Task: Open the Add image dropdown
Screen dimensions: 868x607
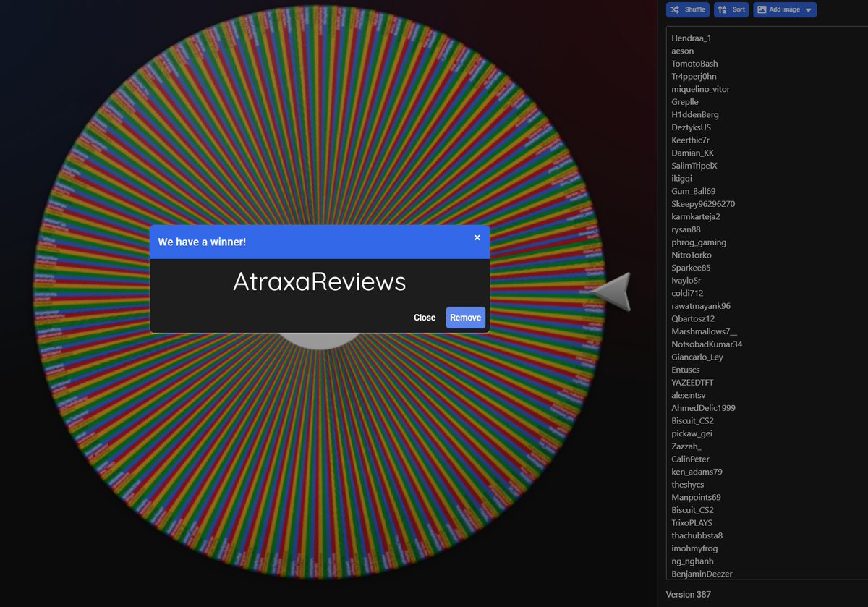Action: (x=785, y=9)
